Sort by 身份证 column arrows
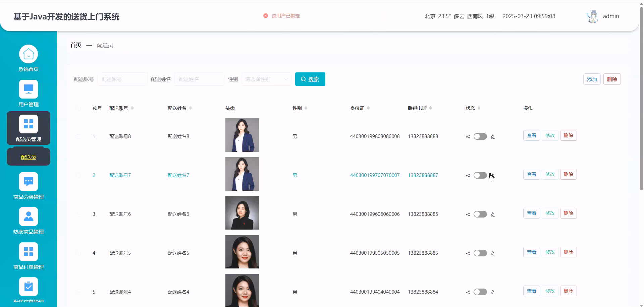The width and height of the screenshot is (644, 307). pos(368,108)
